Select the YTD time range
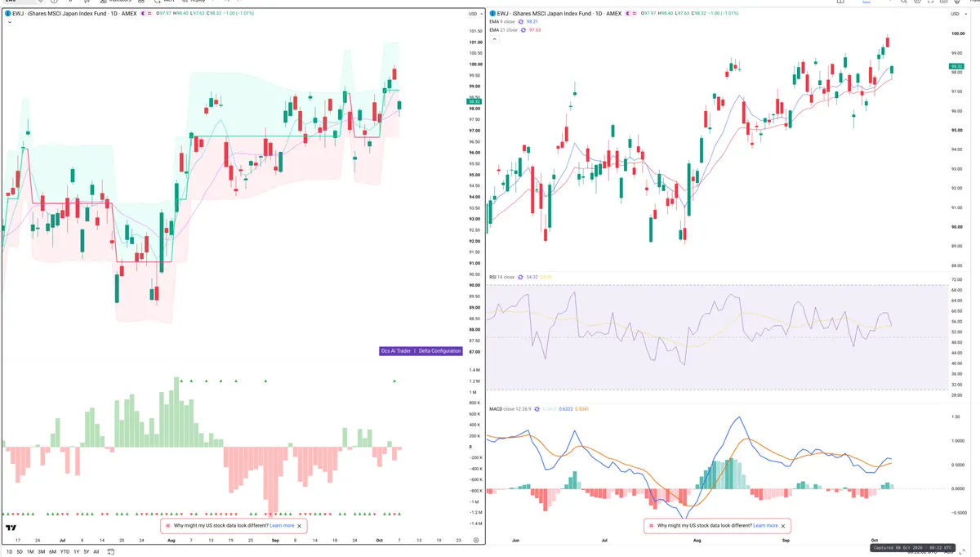Image resolution: width=980 pixels, height=557 pixels. (x=65, y=552)
